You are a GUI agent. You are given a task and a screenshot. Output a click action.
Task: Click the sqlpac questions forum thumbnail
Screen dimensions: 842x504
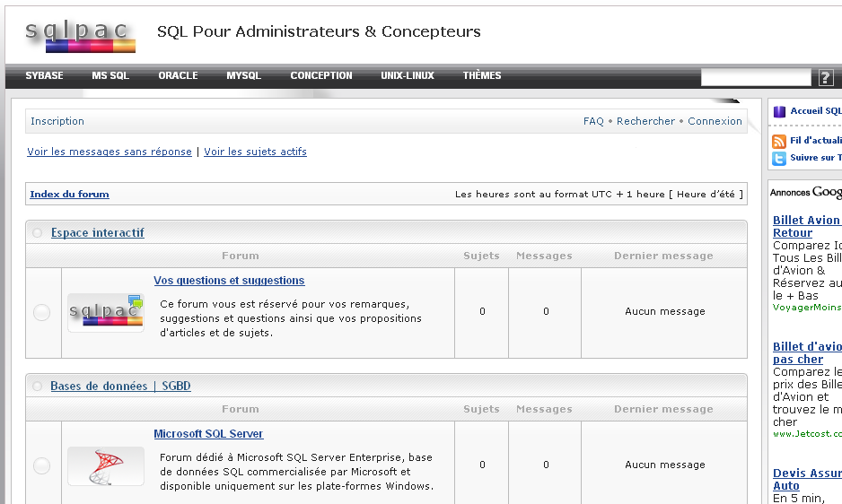[x=106, y=312]
